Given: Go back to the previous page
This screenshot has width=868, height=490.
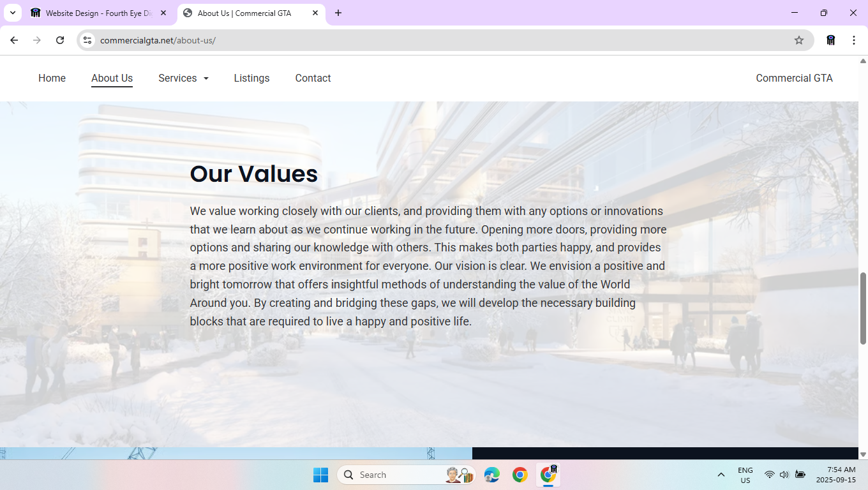Looking at the screenshot, I should pos(14,40).
